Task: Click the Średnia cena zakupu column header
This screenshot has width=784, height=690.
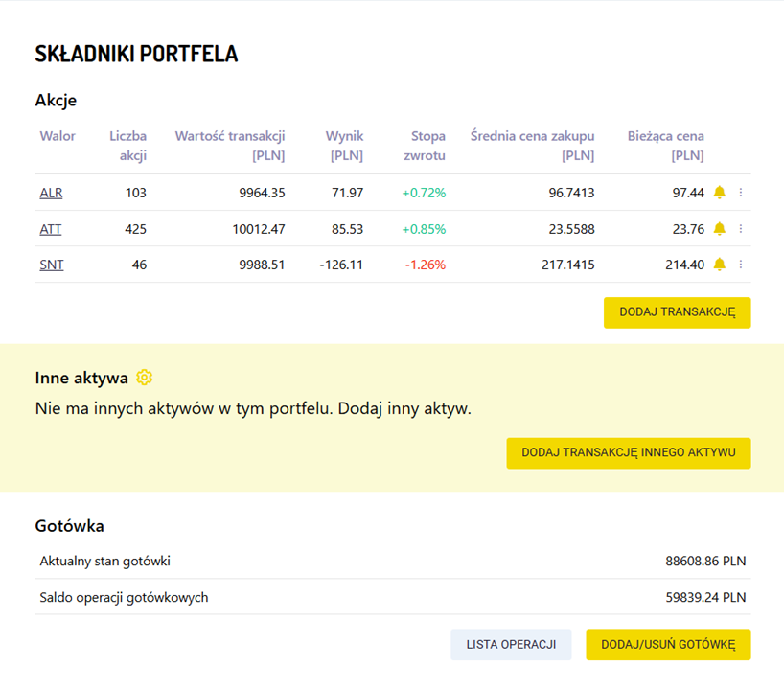Action: click(x=532, y=146)
